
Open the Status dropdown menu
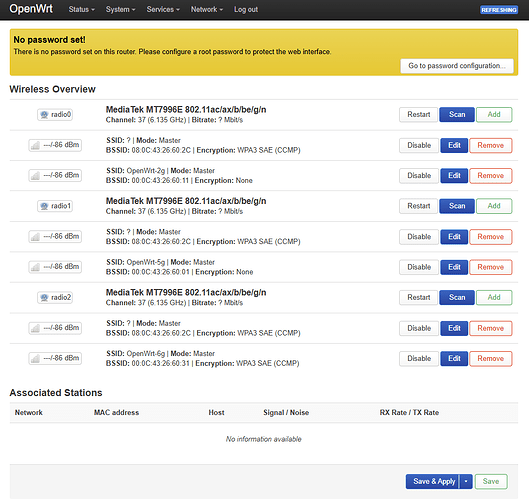82,9
